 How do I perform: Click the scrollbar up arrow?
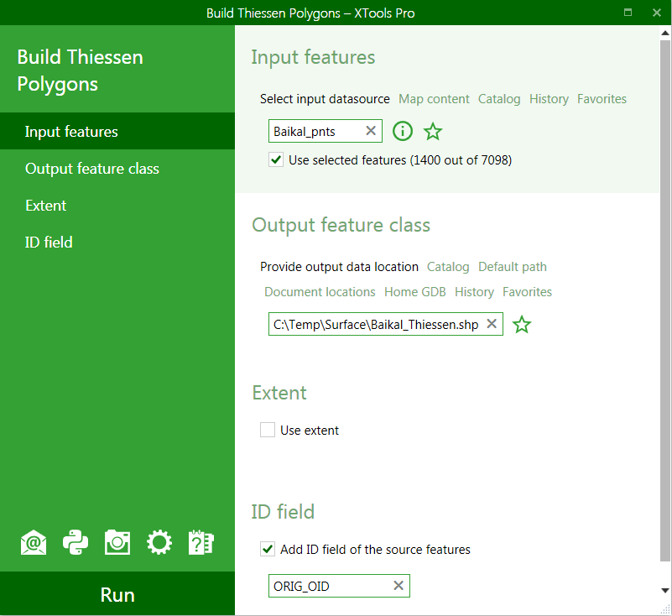(664, 33)
